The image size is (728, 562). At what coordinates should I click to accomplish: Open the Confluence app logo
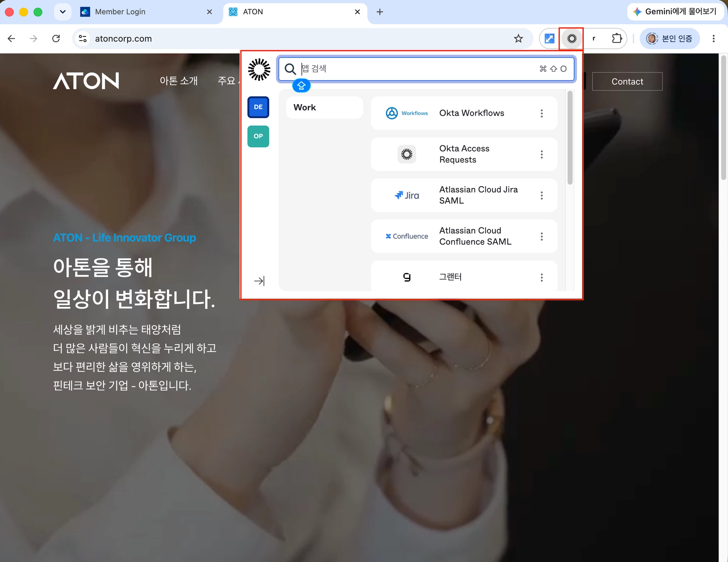[x=407, y=236]
